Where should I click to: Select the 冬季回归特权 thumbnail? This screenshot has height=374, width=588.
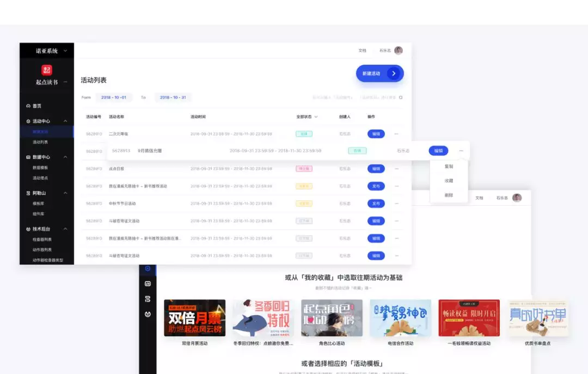[x=264, y=318]
